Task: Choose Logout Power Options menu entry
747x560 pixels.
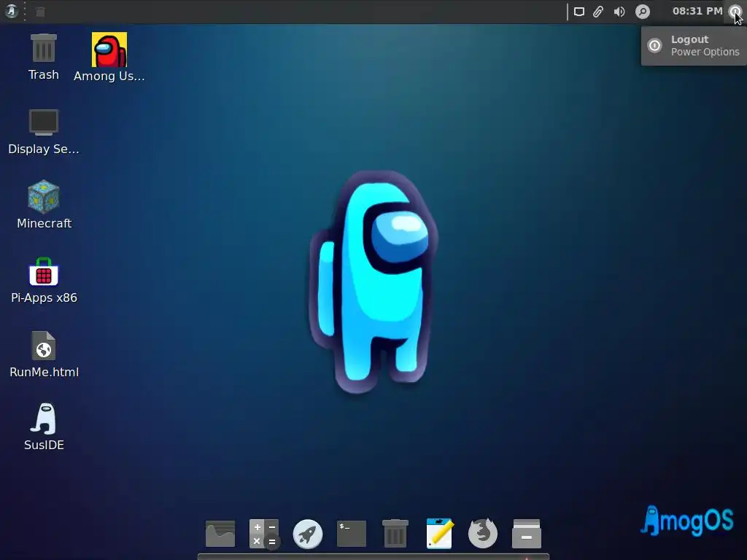Action: [x=694, y=46]
